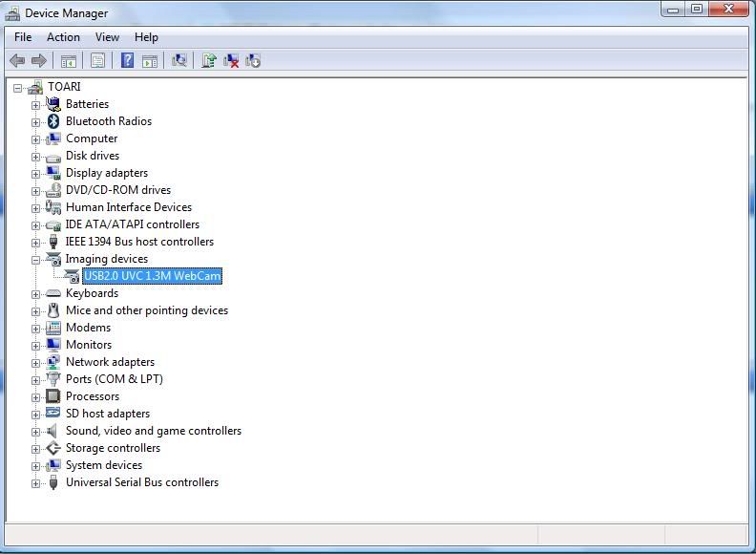This screenshot has width=756, height=554.
Task: Expand the Universal Serial Bus controllers node
Action: tap(35, 483)
